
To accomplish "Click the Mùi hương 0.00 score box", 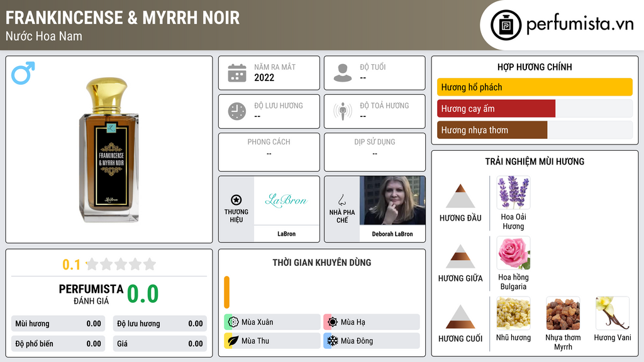I will (58, 324).
